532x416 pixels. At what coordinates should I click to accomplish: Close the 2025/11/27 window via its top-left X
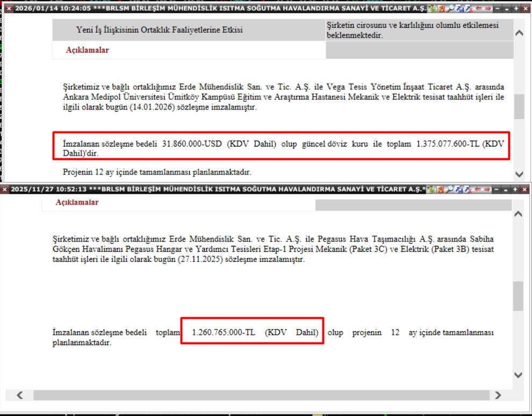click(x=5, y=189)
